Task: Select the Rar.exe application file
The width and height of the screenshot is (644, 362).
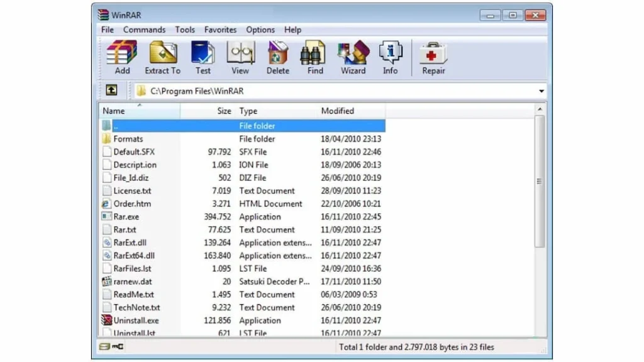Action: pyautogui.click(x=126, y=216)
